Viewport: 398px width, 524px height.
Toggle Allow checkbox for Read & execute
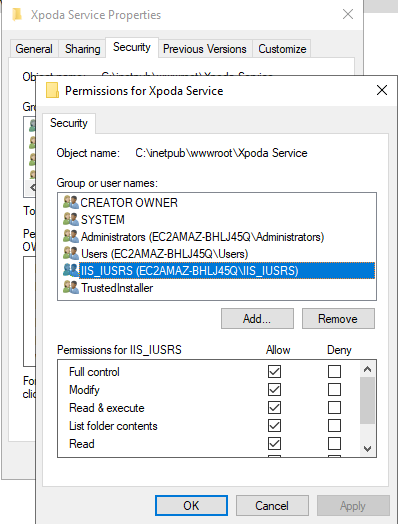[x=274, y=407]
